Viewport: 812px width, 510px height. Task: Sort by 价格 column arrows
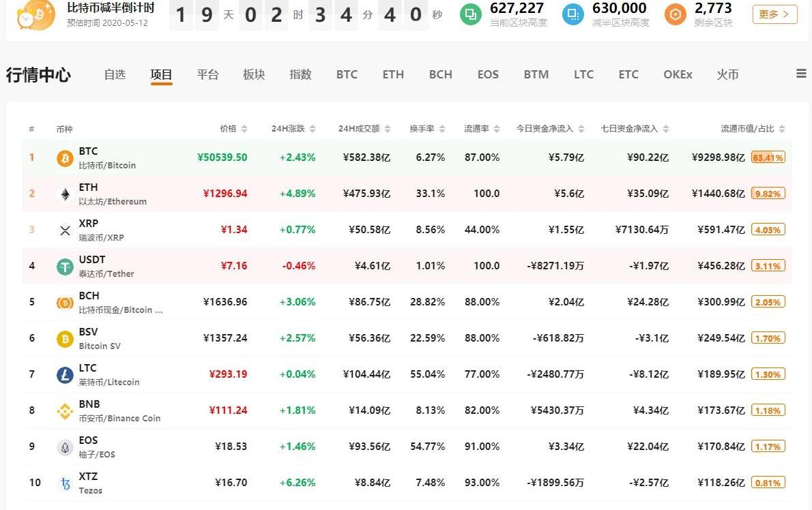tap(244, 129)
